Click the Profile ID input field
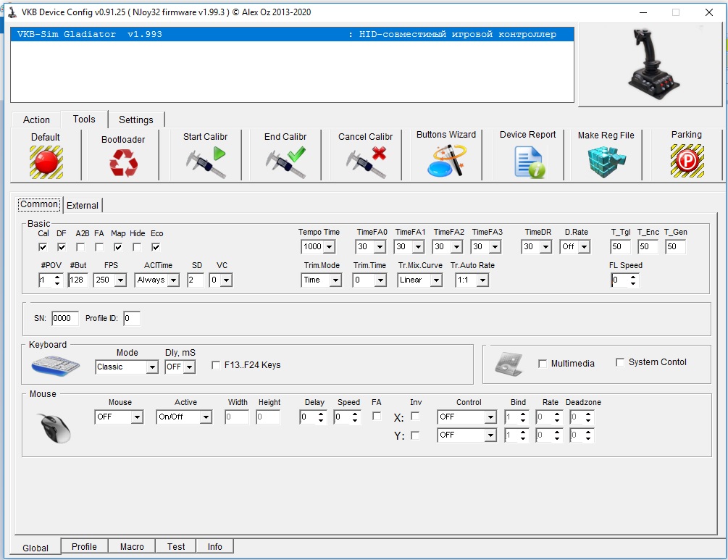This screenshot has width=728, height=560. point(131,318)
